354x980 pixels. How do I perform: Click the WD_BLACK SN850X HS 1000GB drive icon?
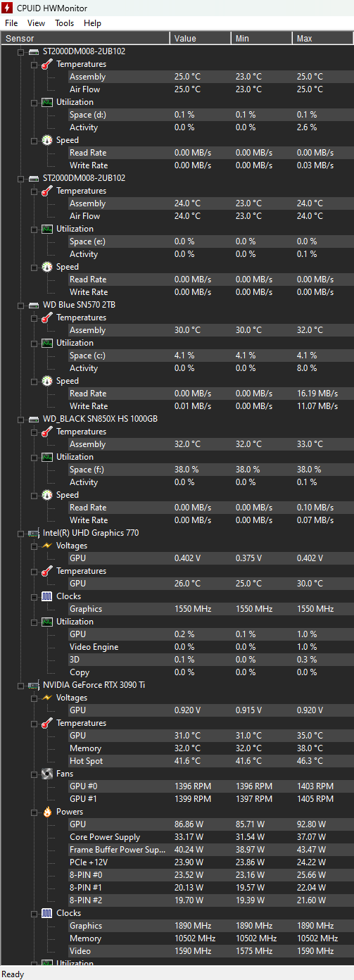click(x=33, y=419)
